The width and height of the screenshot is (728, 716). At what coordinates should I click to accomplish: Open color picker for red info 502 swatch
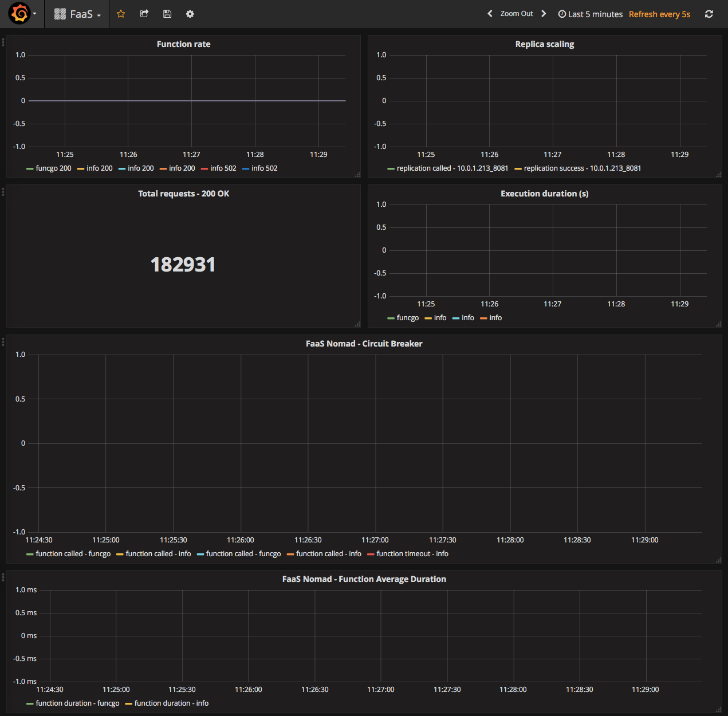(204, 169)
